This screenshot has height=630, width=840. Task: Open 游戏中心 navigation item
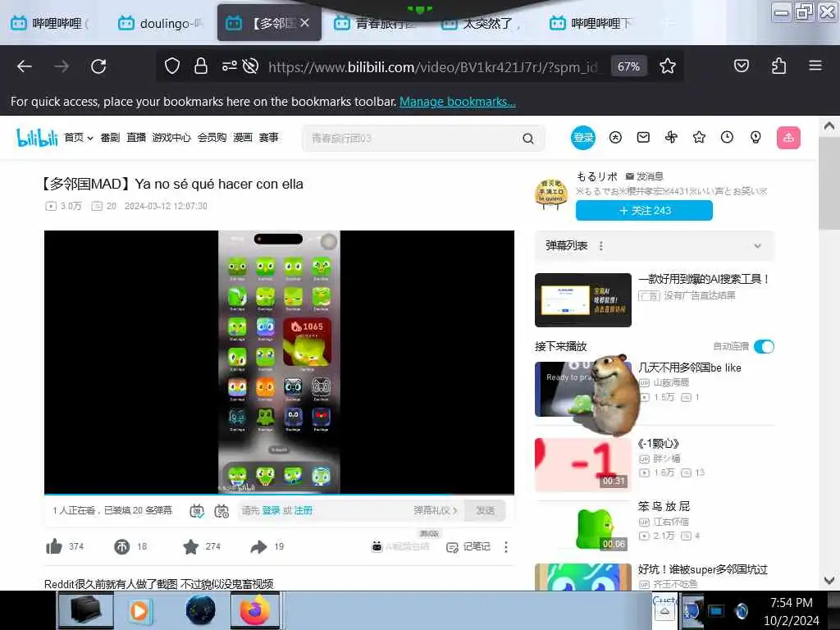point(171,138)
